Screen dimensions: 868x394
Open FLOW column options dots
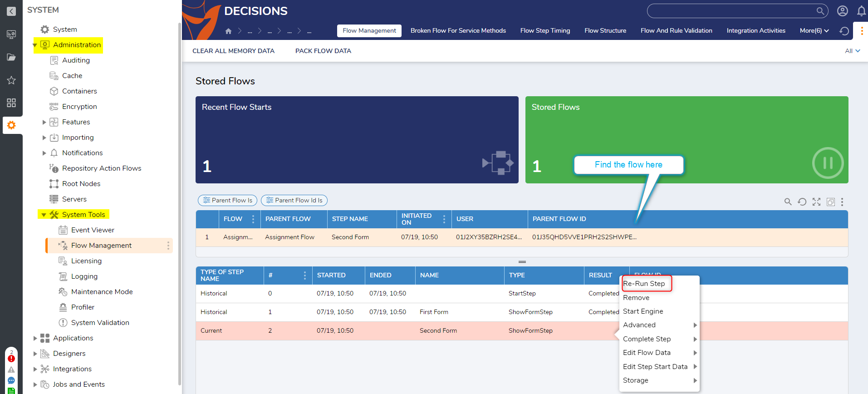[253, 219]
